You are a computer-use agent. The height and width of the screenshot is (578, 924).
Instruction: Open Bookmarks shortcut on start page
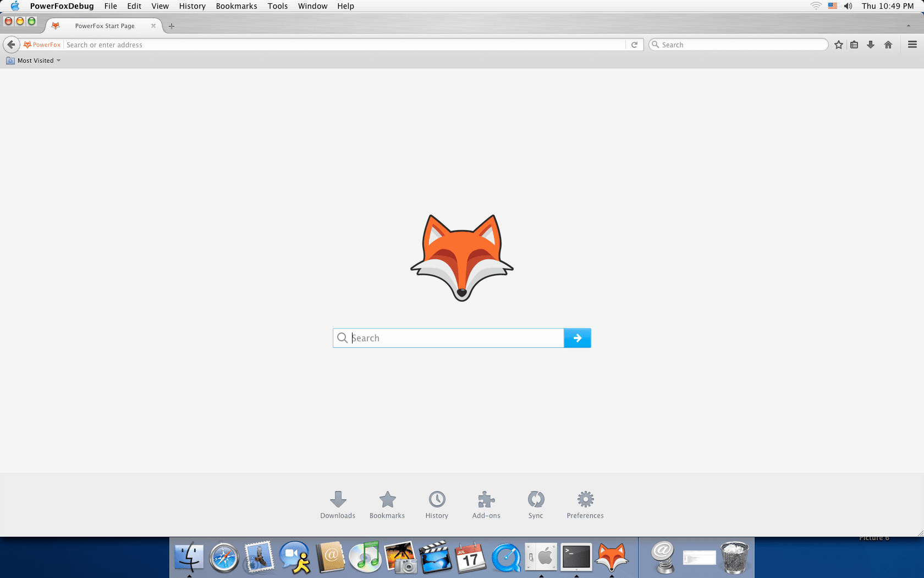coord(387,505)
